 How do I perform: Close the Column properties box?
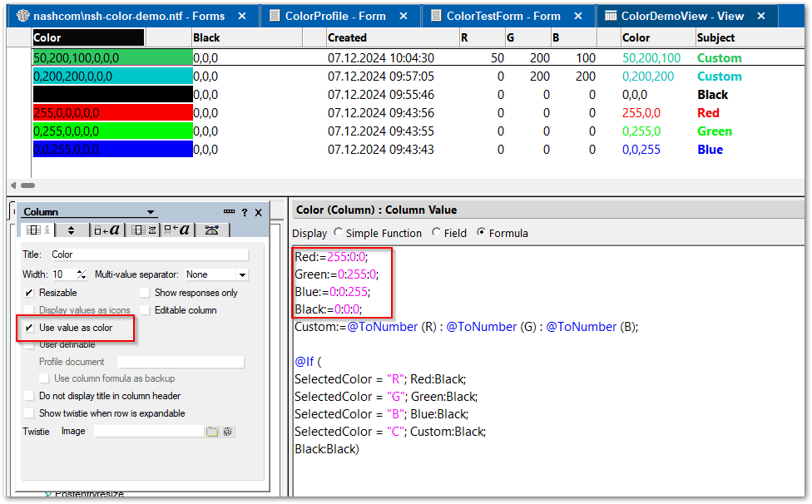[258, 211]
